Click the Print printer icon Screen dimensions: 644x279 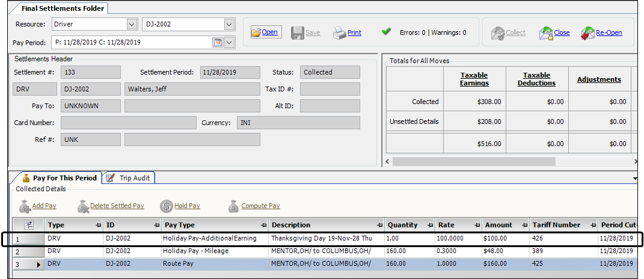[339, 32]
